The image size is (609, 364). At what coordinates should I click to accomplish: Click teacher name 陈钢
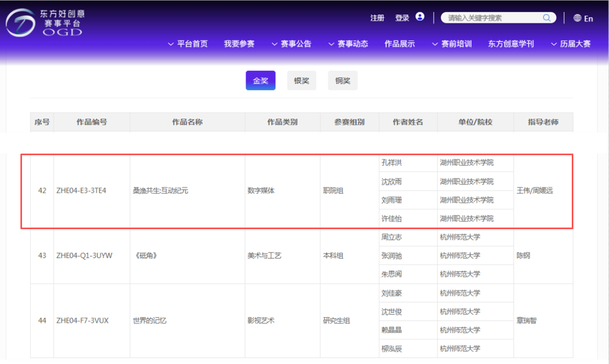(x=523, y=255)
